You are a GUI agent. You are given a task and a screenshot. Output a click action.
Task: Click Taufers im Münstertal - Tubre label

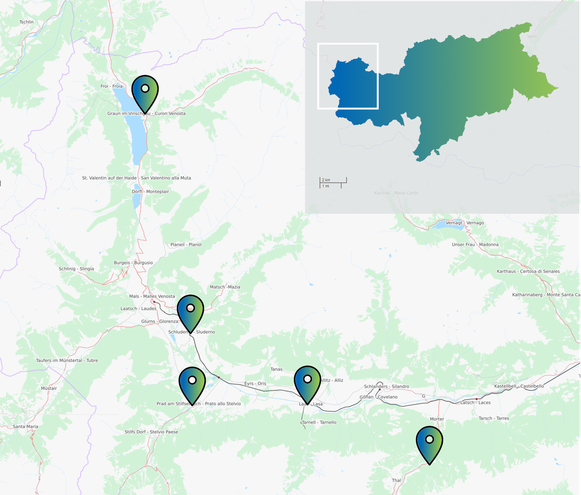pos(67,360)
